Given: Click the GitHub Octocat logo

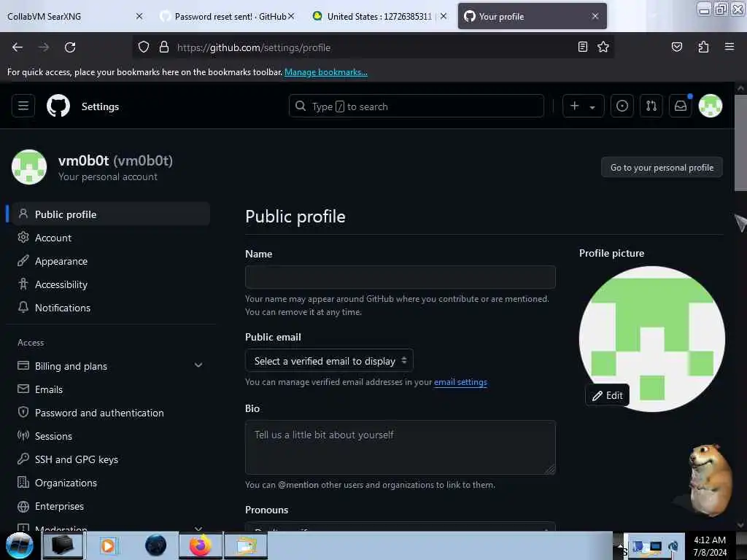Looking at the screenshot, I should 58,106.
